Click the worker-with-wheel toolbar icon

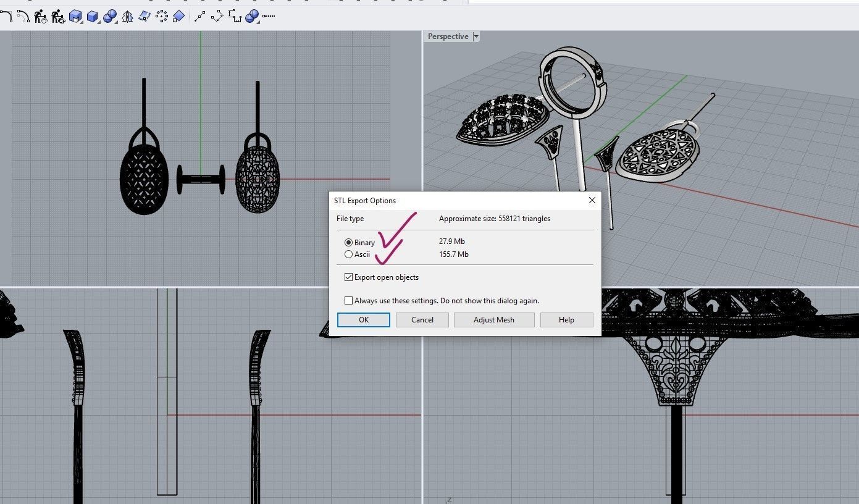41,16
